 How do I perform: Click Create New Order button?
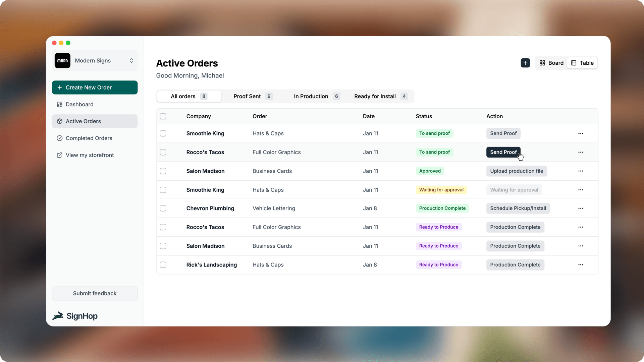coord(95,87)
